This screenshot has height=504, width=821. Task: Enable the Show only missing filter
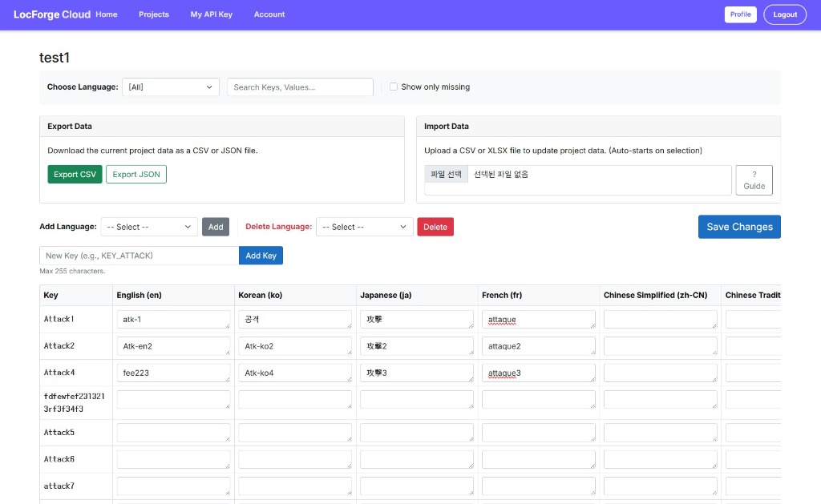click(393, 87)
